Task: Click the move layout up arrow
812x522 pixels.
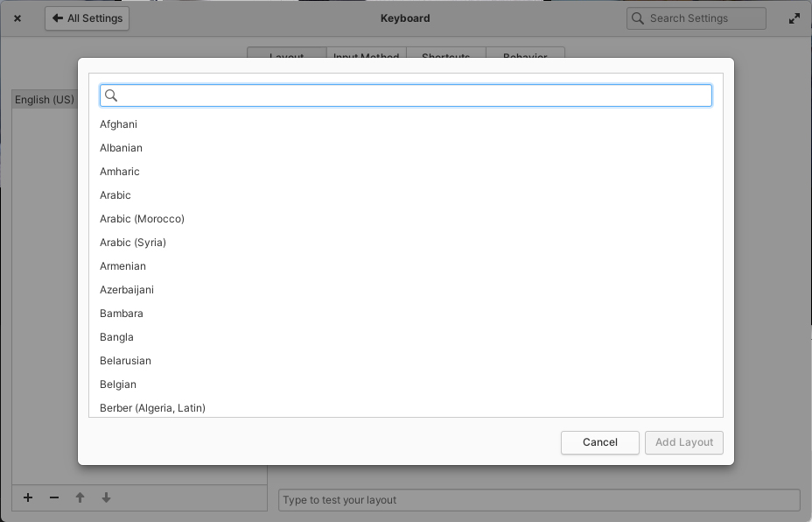Action: click(x=80, y=497)
